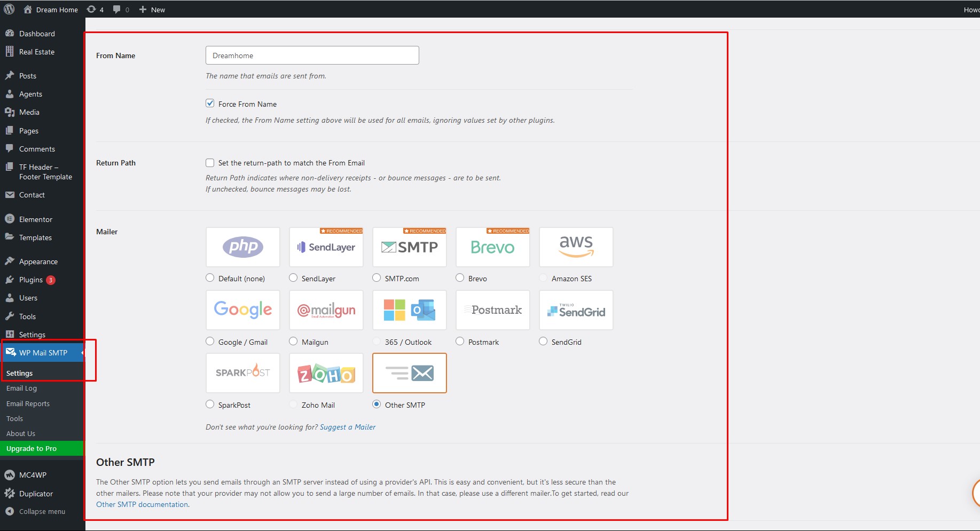
Task: Select the Other SMTP radio button
Action: coord(377,405)
